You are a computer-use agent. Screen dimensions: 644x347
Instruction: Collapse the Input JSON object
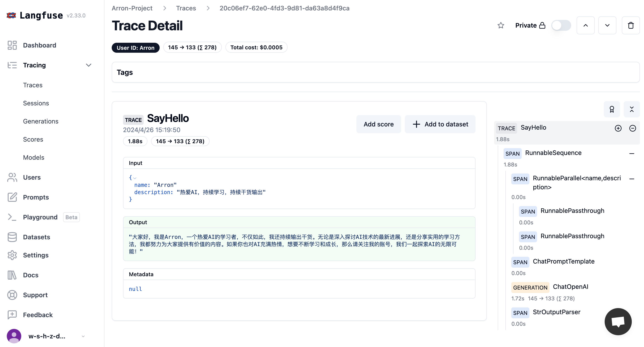coord(135,178)
